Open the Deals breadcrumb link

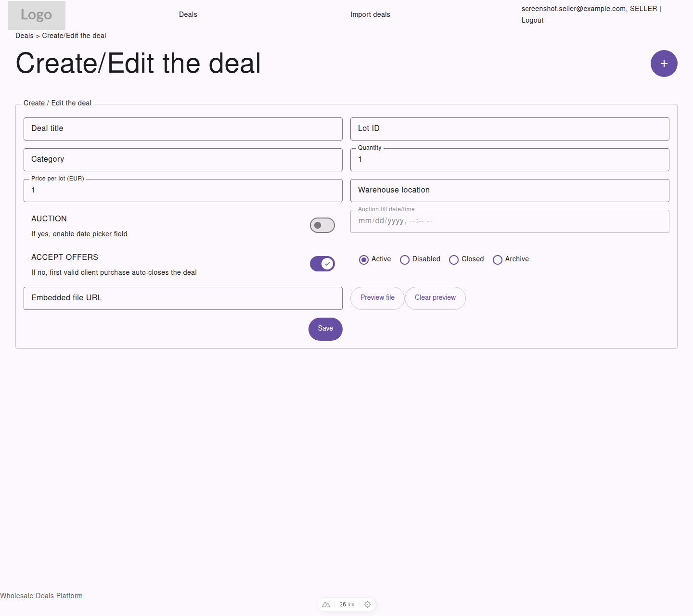tap(24, 35)
